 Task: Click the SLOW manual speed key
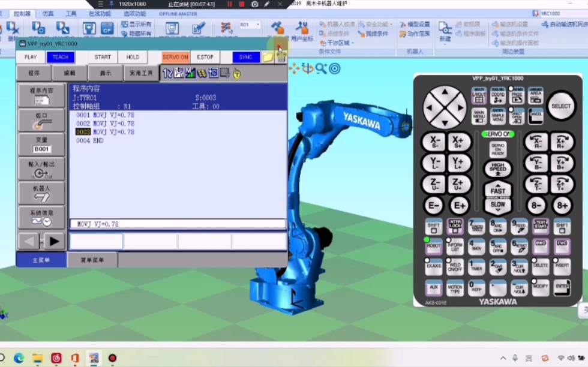[x=498, y=206]
